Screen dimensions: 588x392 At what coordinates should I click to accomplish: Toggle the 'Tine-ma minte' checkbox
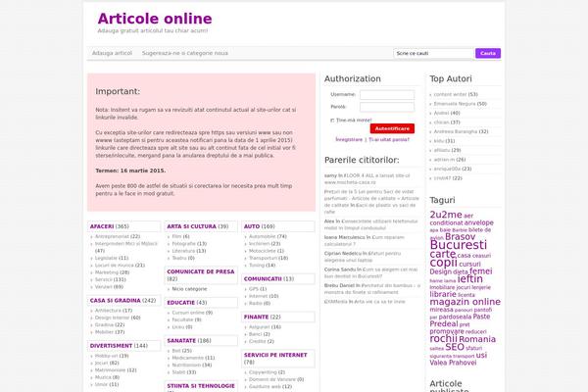332,121
